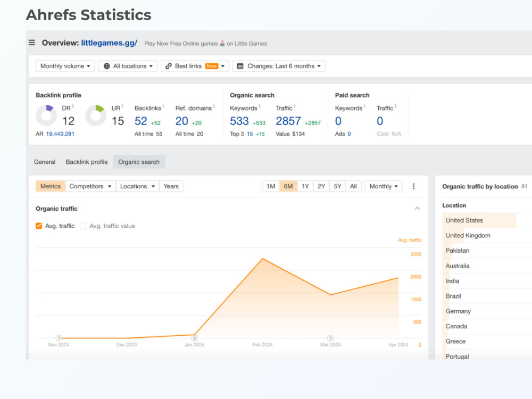Check the Avg. traffic value checkbox
532x399 pixels.
coord(83,226)
